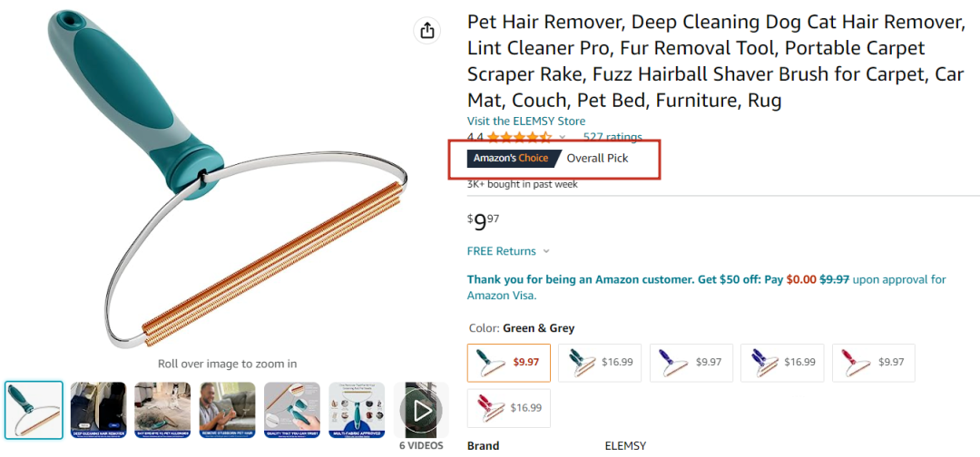Select the first product thumbnail image
The width and height of the screenshot is (980, 457).
click(x=34, y=411)
